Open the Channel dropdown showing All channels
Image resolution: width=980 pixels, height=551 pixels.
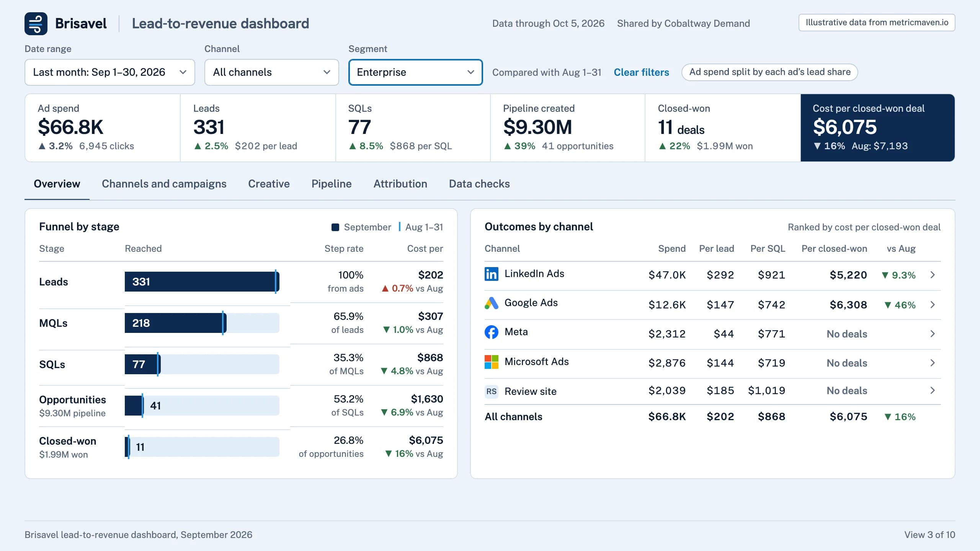[x=271, y=72]
